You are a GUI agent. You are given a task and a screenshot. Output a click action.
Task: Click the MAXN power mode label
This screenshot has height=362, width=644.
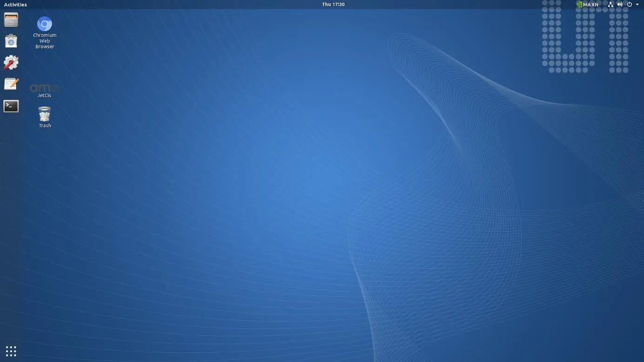click(591, 4)
